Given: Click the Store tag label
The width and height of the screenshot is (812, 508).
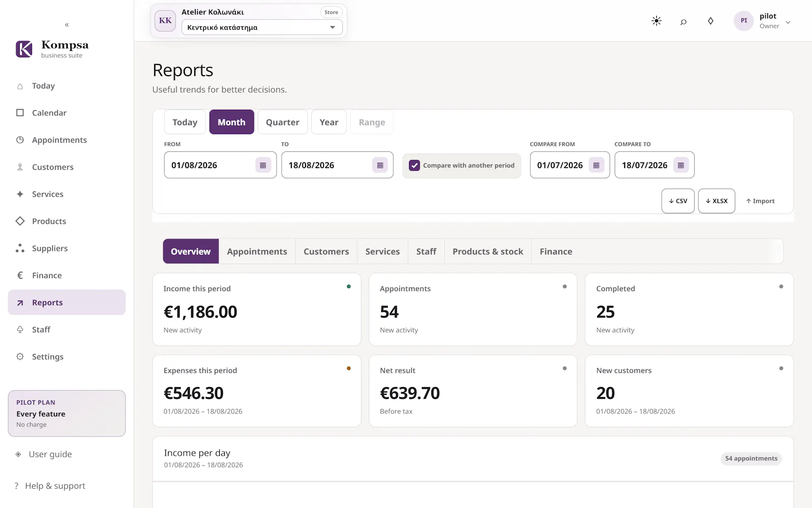Looking at the screenshot, I should [x=331, y=12].
